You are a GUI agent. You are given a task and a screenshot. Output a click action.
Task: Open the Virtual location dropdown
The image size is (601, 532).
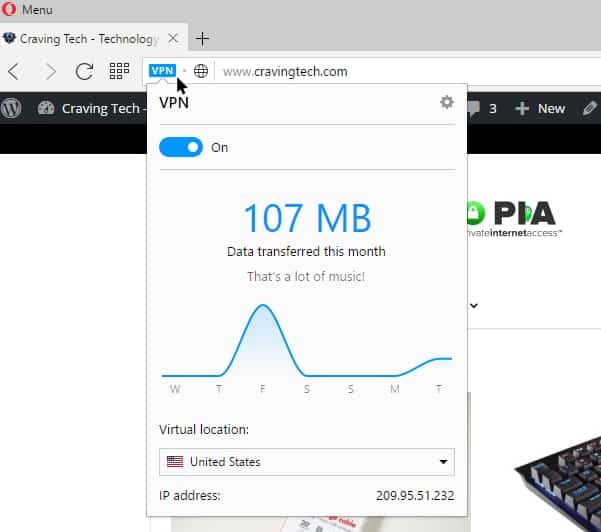click(307, 462)
